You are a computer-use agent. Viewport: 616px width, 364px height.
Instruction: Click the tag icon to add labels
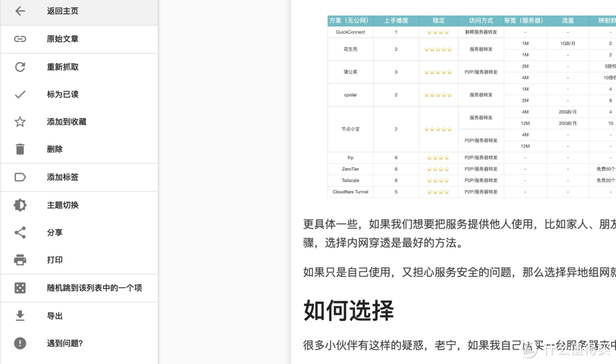19,177
